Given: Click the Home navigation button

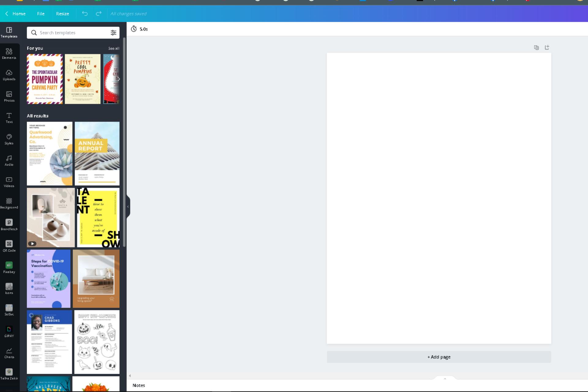Looking at the screenshot, I should point(19,13).
